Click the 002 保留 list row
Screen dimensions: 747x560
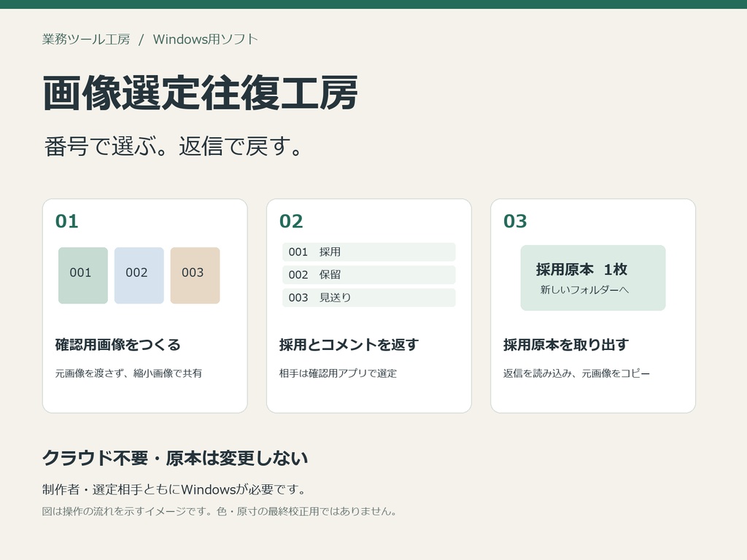368,275
